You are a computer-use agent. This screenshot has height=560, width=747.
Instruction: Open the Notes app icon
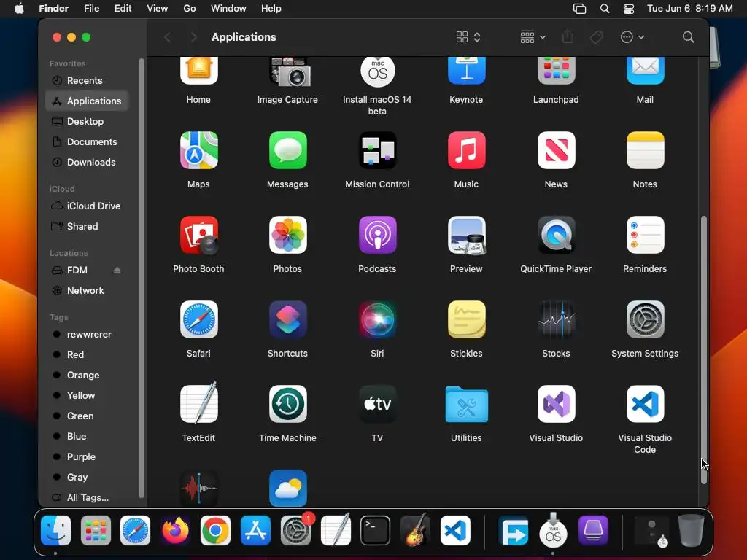[645, 150]
